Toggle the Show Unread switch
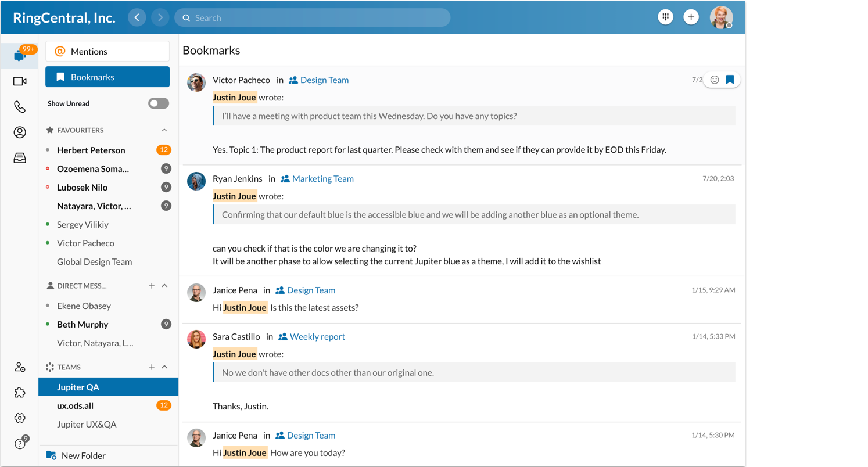 (x=158, y=103)
